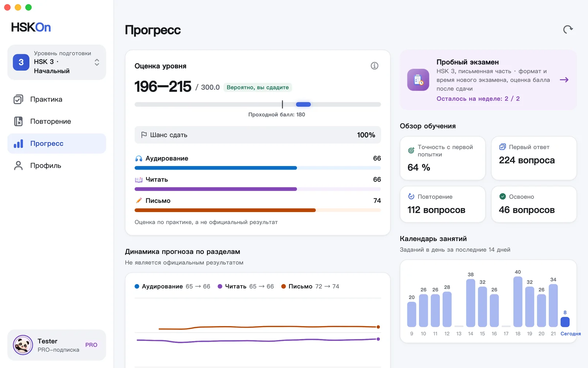
Task: Click the target icon on the Точность card
Action: (411, 151)
